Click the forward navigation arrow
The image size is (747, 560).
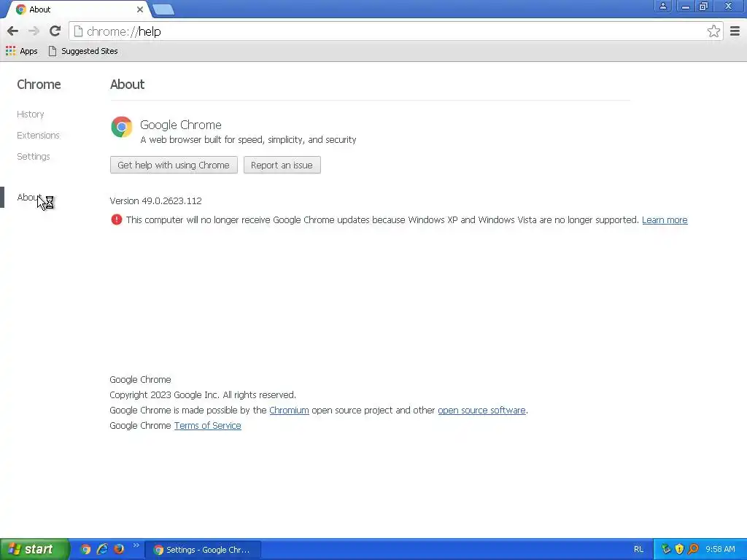pos(34,31)
